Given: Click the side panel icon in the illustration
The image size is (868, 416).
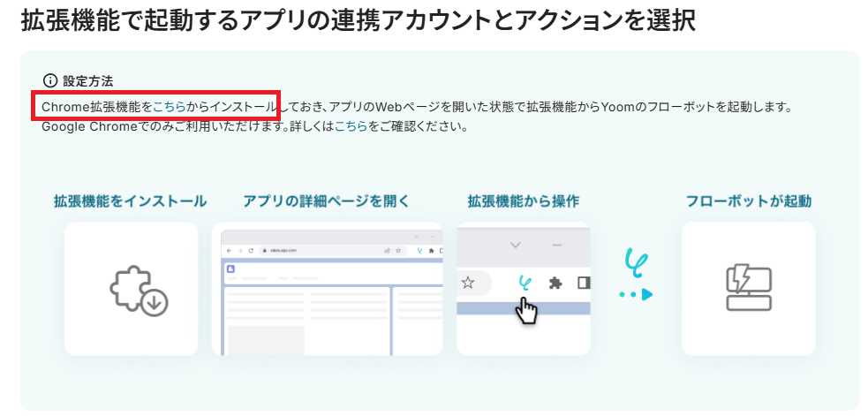Looking at the screenshot, I should pos(584,283).
